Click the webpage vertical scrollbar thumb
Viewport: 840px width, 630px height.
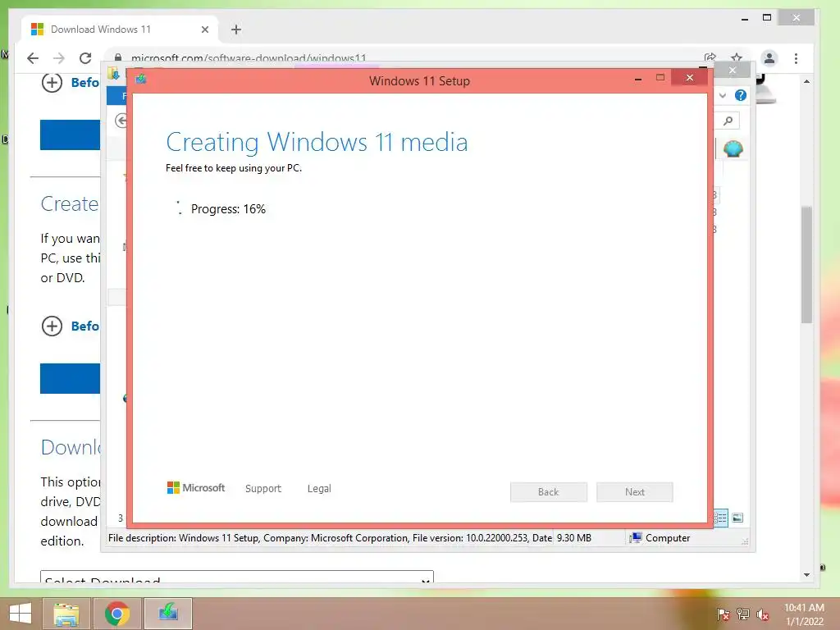(x=807, y=264)
